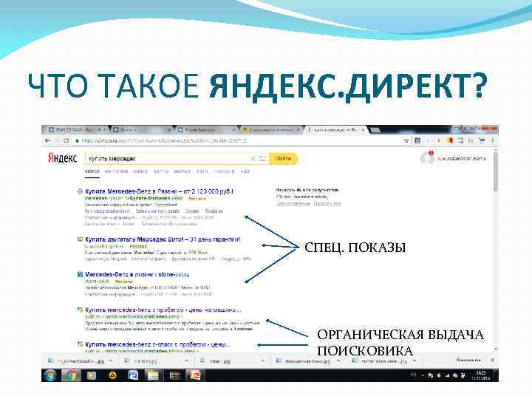Image resolution: width=532 pixels, height=399 pixels.
Task: Click the media player taskbar icon
Action: click(x=92, y=375)
